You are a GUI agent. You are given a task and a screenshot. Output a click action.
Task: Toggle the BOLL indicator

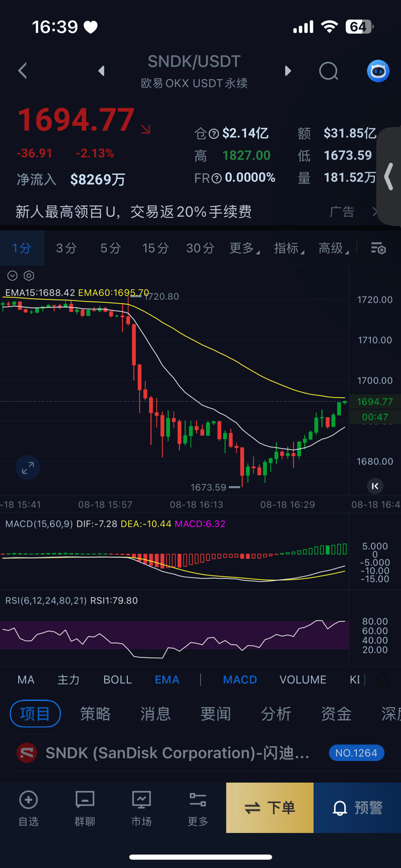pyautogui.click(x=118, y=680)
